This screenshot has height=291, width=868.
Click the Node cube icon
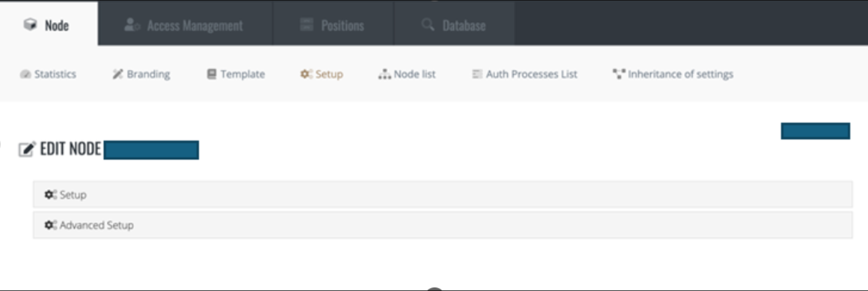30,25
